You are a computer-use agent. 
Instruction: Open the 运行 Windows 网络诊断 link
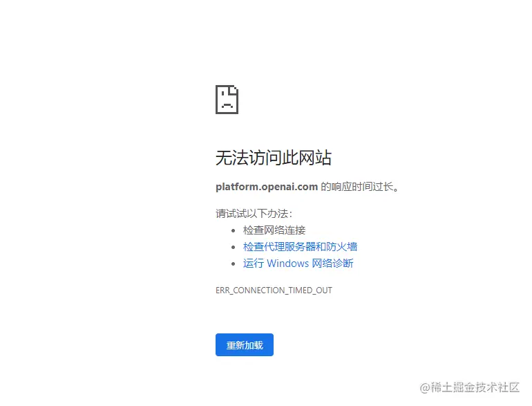tap(298, 264)
